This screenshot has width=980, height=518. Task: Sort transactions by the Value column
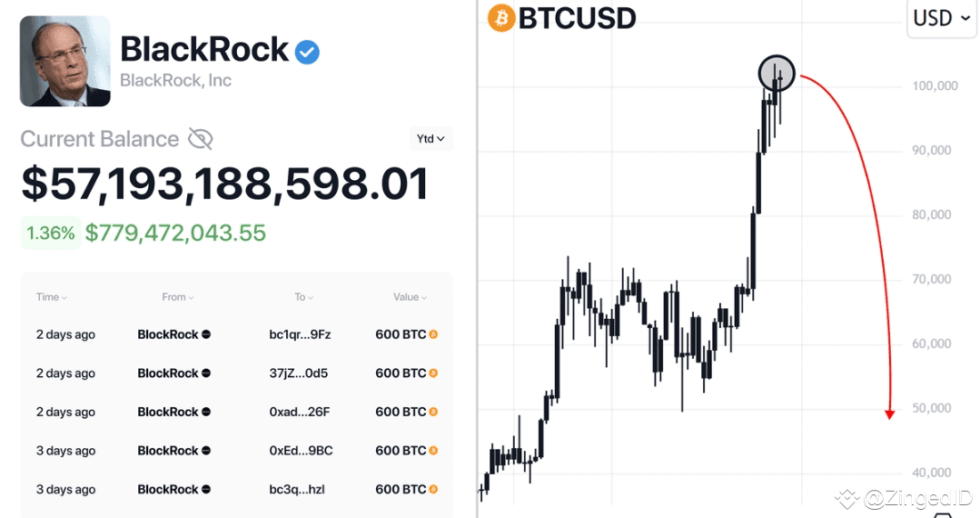pyautogui.click(x=410, y=297)
